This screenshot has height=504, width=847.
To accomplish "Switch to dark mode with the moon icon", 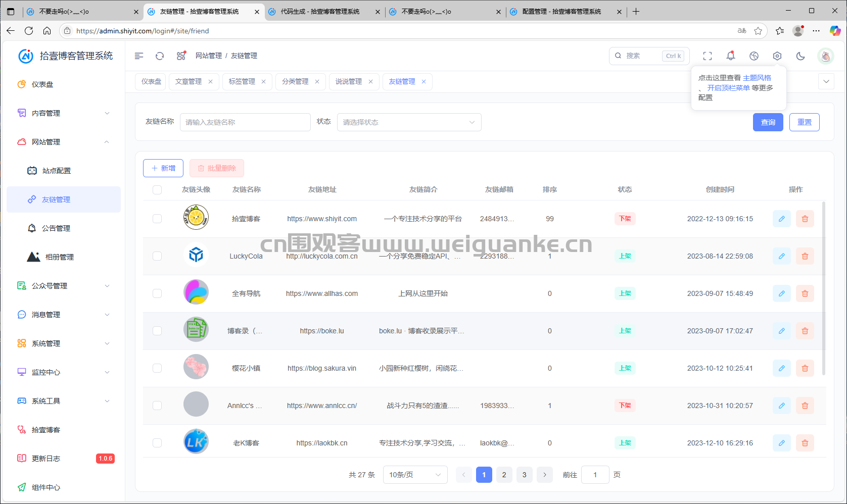I will pos(801,56).
